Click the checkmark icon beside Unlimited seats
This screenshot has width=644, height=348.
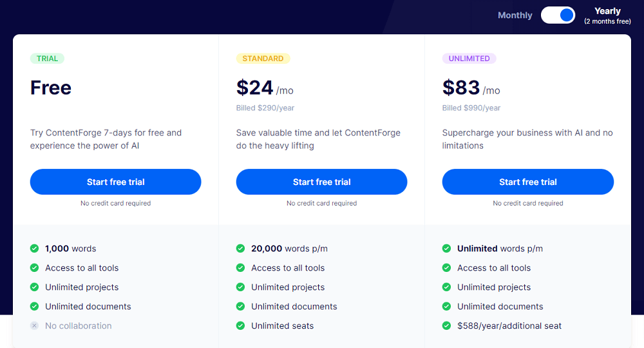click(241, 326)
